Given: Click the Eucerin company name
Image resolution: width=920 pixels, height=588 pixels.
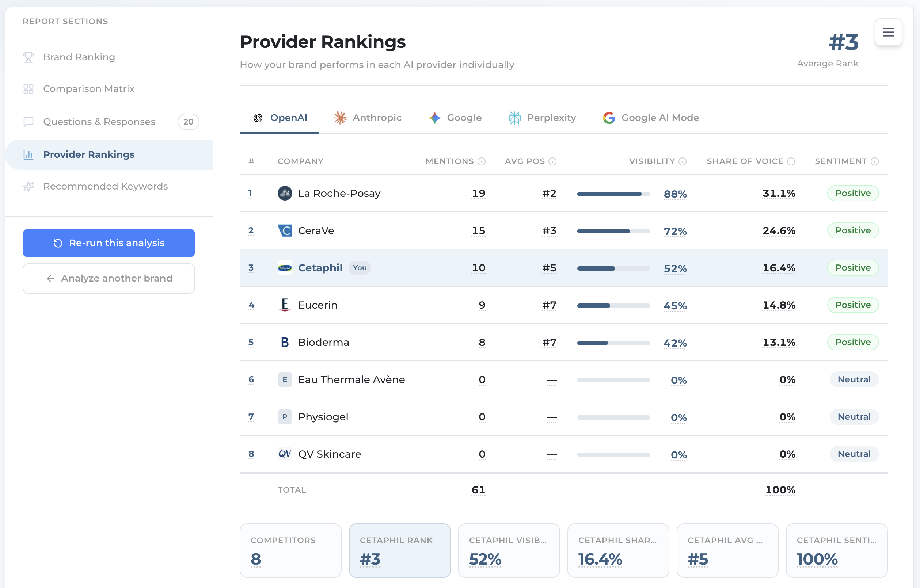Looking at the screenshot, I should 318,305.
